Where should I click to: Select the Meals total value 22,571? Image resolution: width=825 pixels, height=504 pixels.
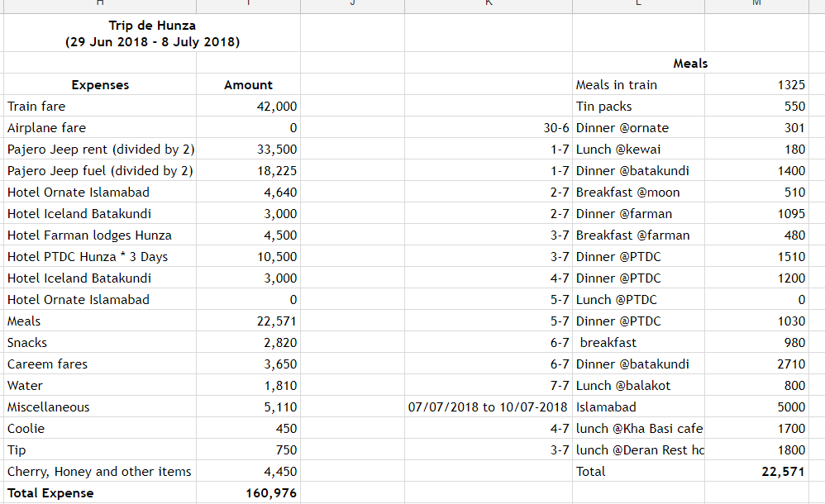point(756,472)
